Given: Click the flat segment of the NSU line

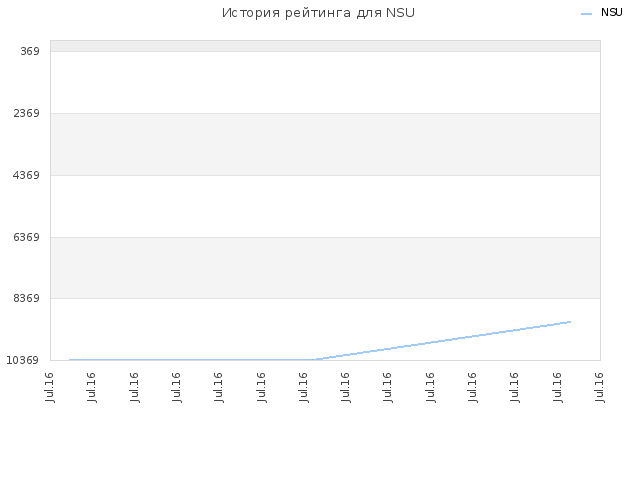Looking at the screenshot, I should [x=191, y=360].
